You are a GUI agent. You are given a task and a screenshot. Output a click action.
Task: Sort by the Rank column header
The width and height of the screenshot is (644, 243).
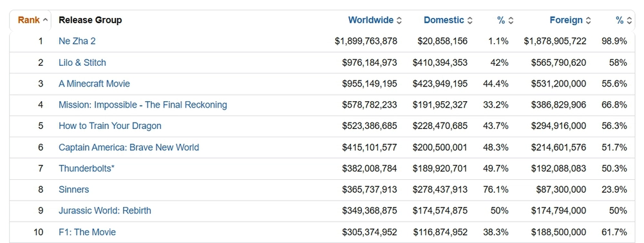coord(32,20)
